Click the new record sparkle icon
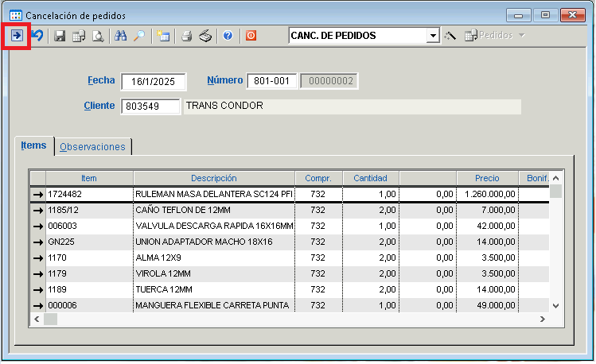596x364 pixels. (x=163, y=36)
